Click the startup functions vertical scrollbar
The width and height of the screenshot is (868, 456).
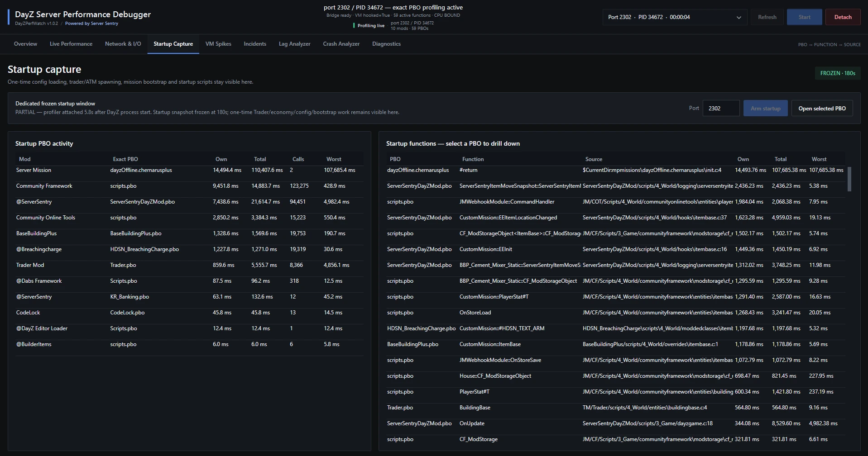849,179
